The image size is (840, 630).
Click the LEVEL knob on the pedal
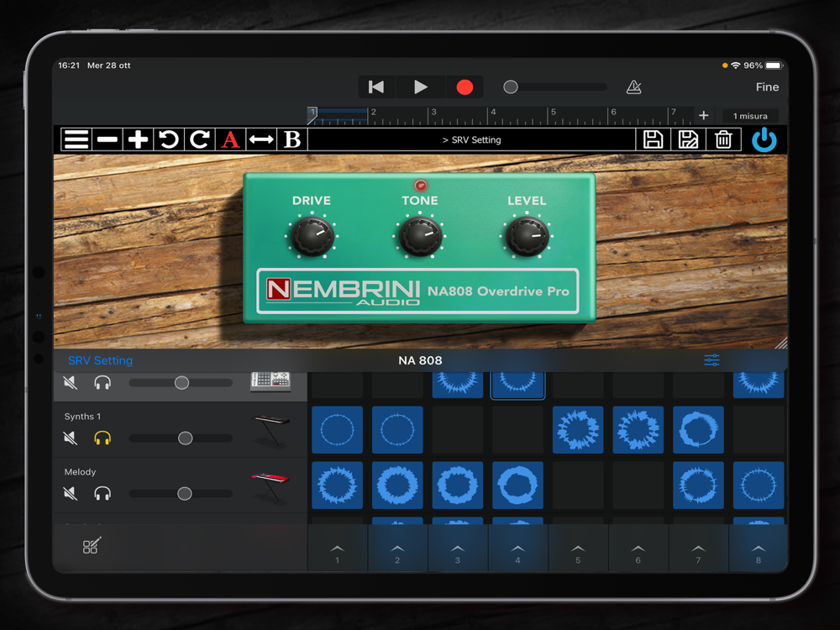pyautogui.click(x=528, y=236)
